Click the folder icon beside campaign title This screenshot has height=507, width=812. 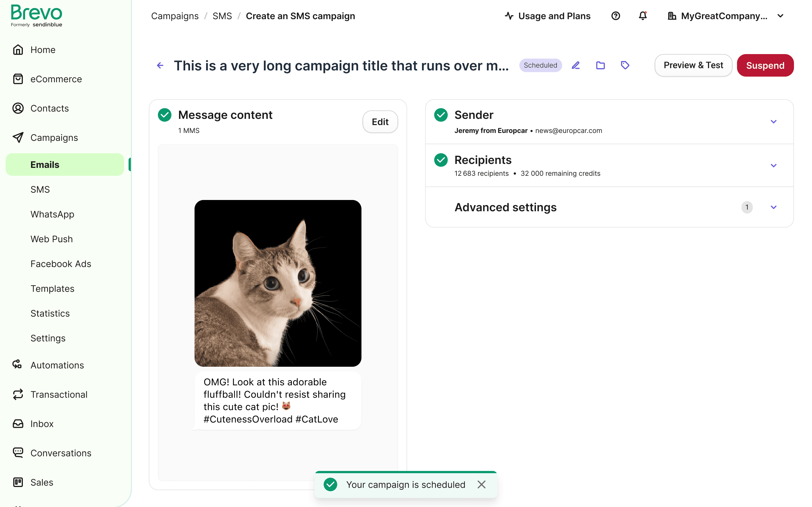click(x=600, y=65)
